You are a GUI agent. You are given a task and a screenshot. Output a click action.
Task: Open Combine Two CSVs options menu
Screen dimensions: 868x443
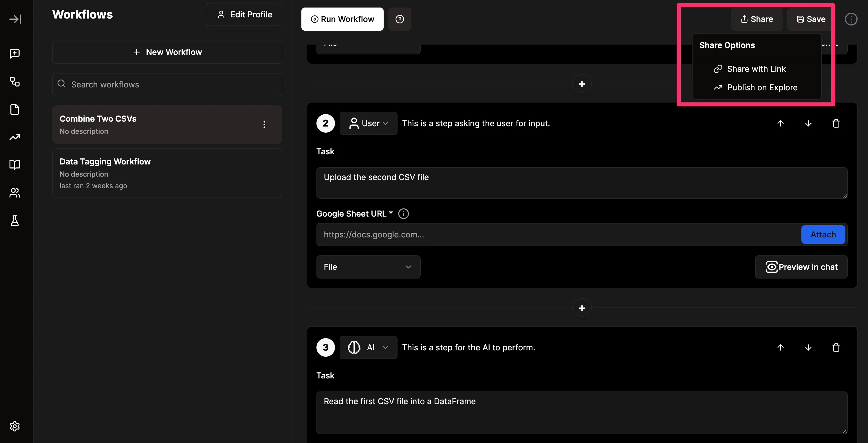264,125
